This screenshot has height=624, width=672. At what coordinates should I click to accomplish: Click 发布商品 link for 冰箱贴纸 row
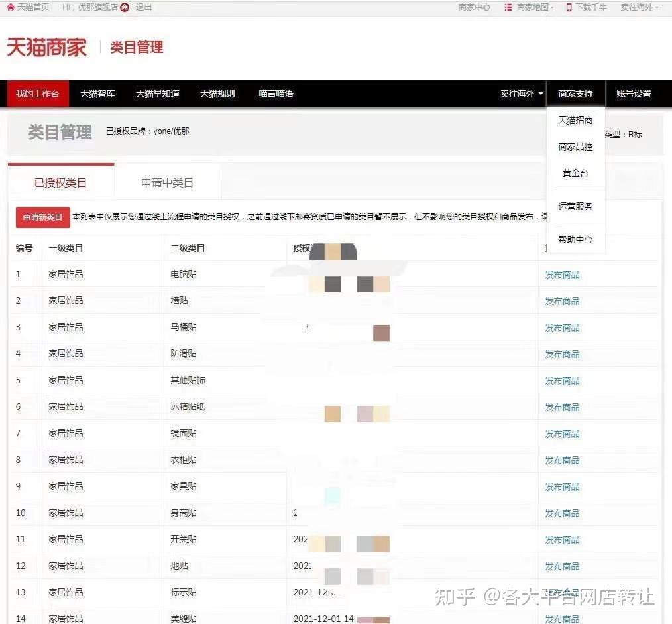point(562,407)
